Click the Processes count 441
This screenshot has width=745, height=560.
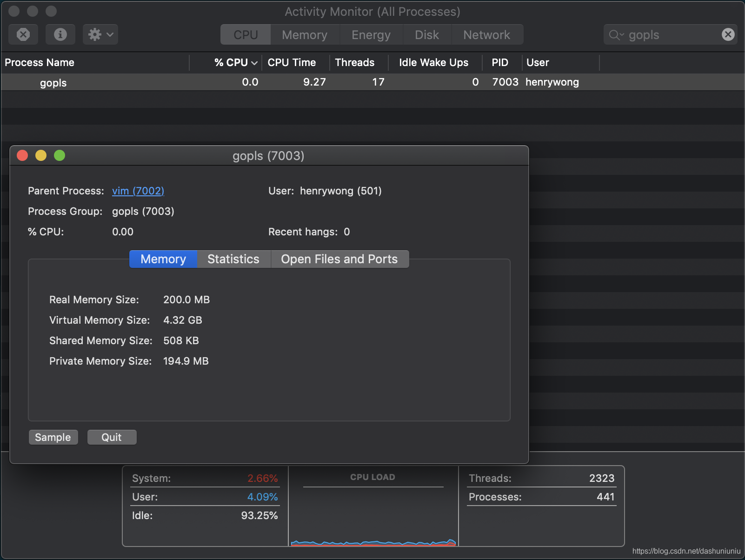click(605, 497)
